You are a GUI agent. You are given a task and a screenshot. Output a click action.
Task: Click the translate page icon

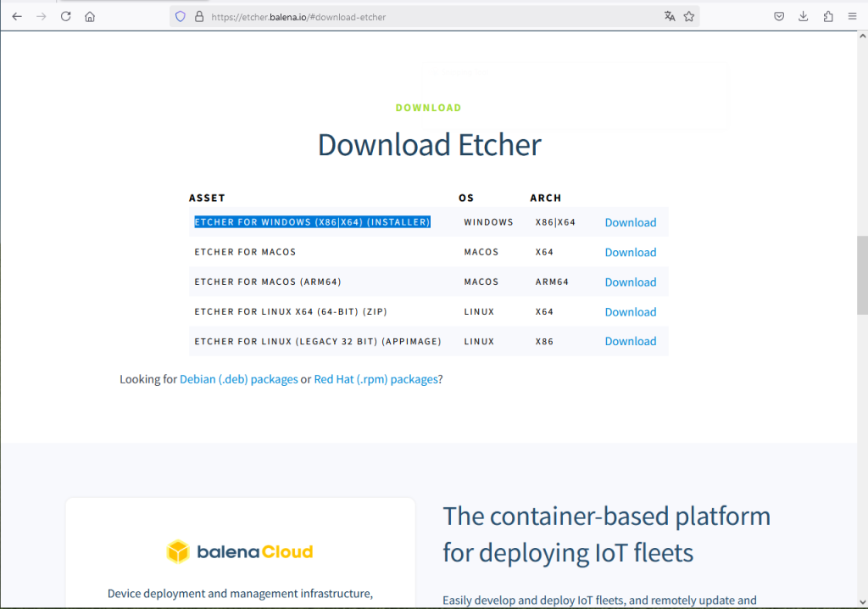670,17
